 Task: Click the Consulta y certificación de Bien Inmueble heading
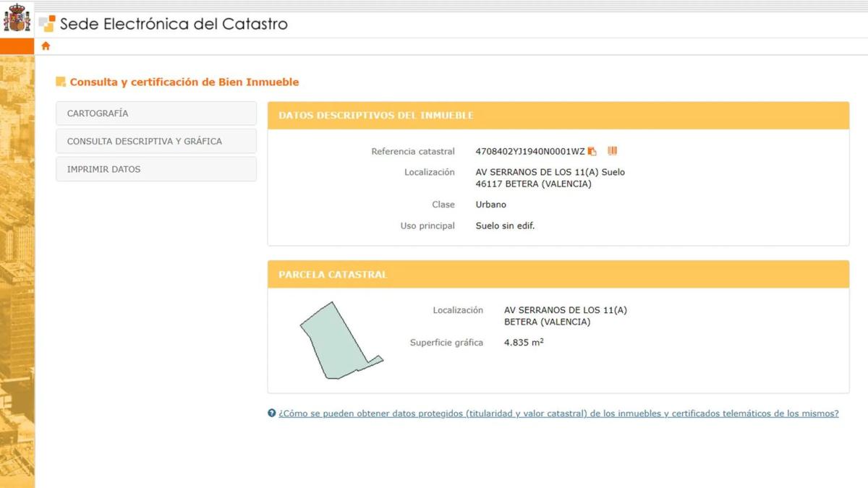tap(184, 82)
